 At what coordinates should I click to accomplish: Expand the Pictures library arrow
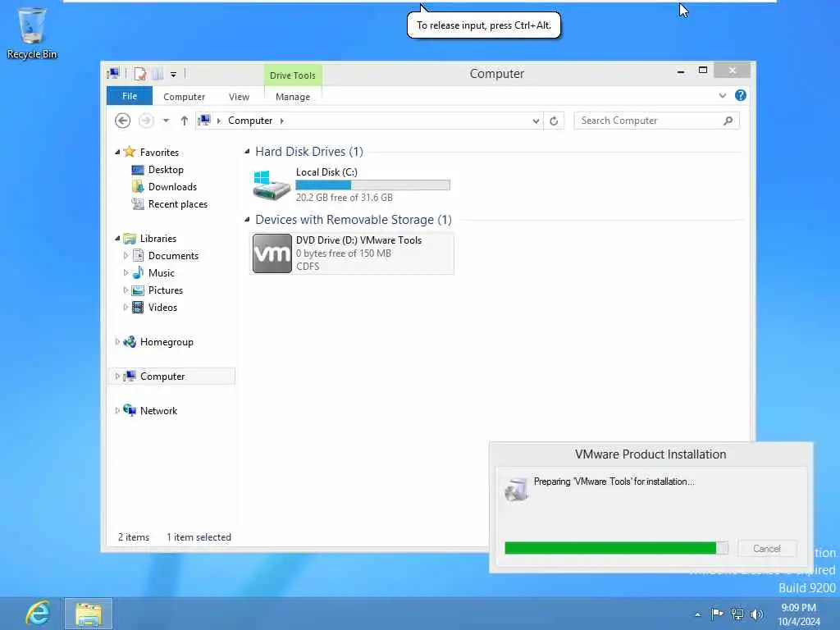126,290
